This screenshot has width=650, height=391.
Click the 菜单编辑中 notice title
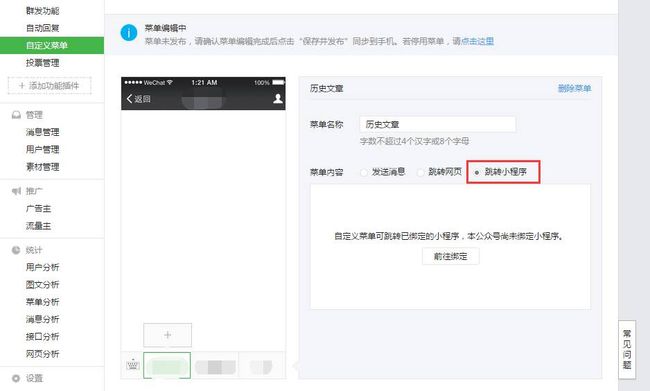coord(165,28)
